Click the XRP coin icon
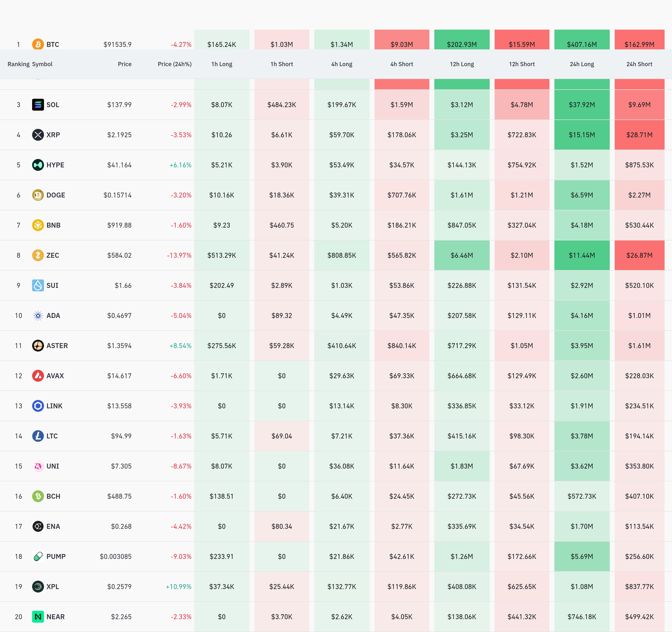672x632 pixels. (38, 135)
